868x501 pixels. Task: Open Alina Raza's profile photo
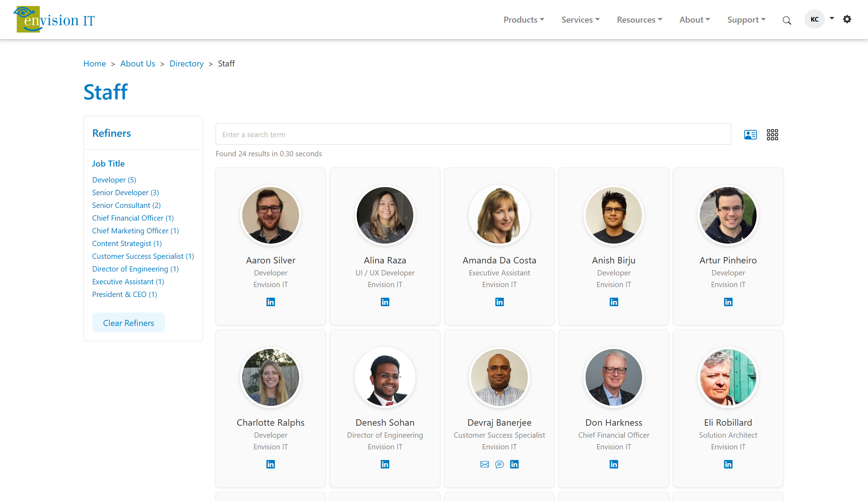point(385,215)
